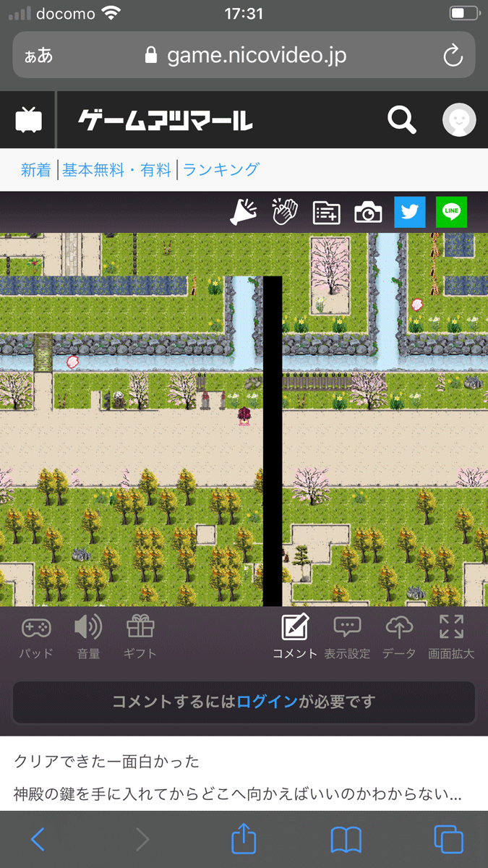Tap the megaphone promote icon
The image size is (488, 868).
click(x=244, y=211)
